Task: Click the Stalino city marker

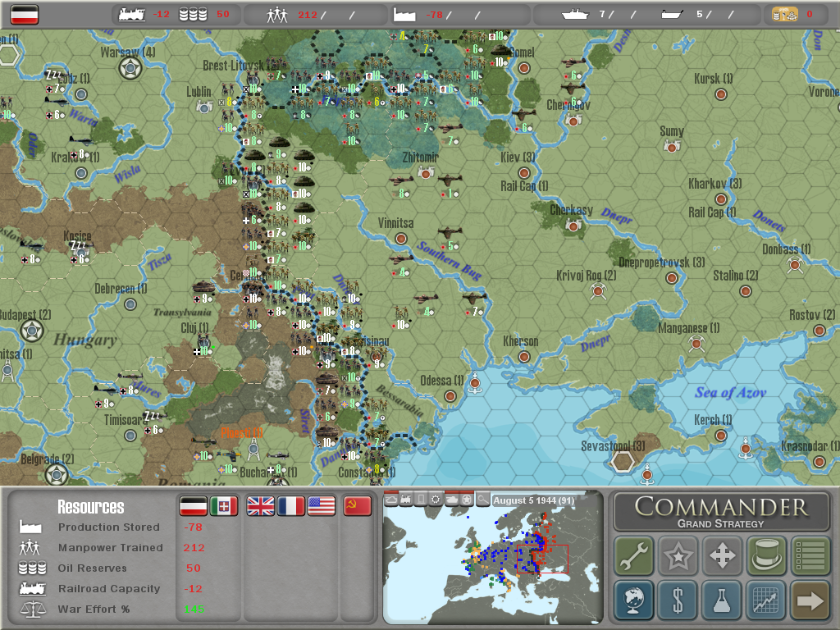Action: (x=745, y=291)
